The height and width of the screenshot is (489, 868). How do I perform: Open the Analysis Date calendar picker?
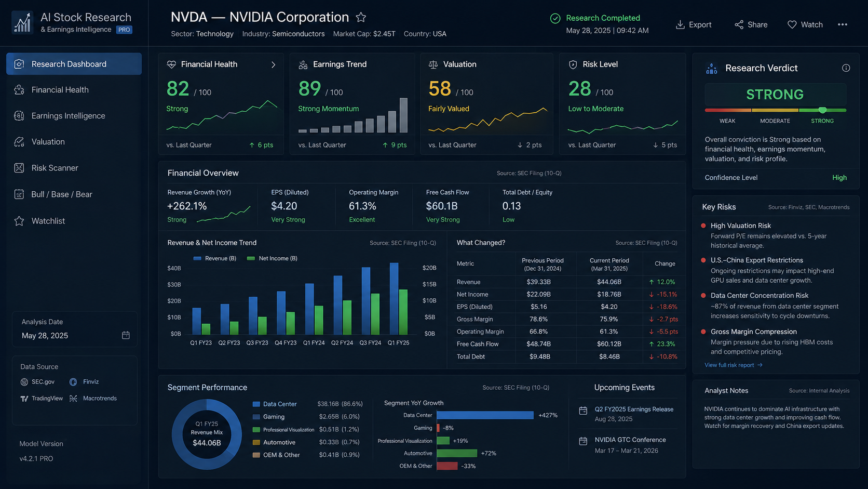[x=126, y=335]
